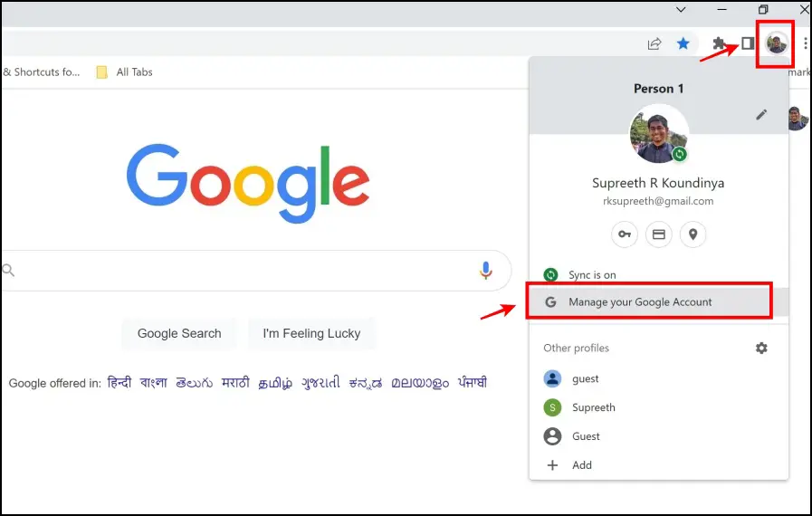The image size is (812, 516).
Task: Click the Google logo
Action: point(248,183)
